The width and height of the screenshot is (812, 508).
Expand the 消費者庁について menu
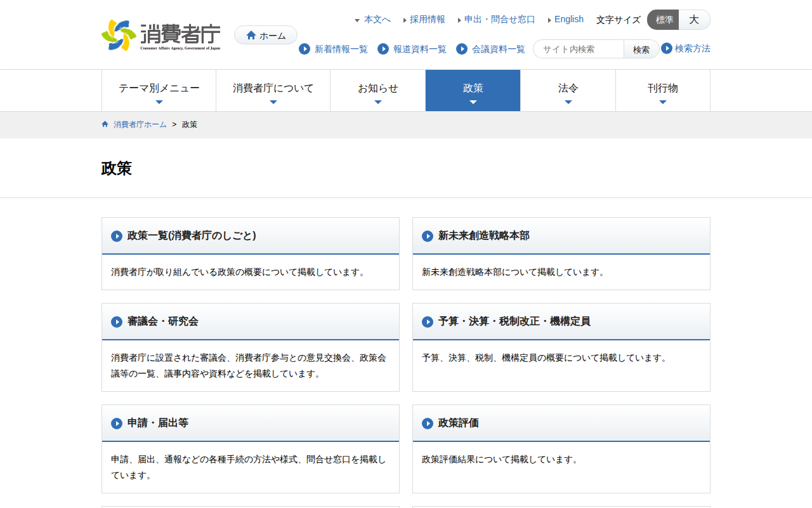(273, 90)
